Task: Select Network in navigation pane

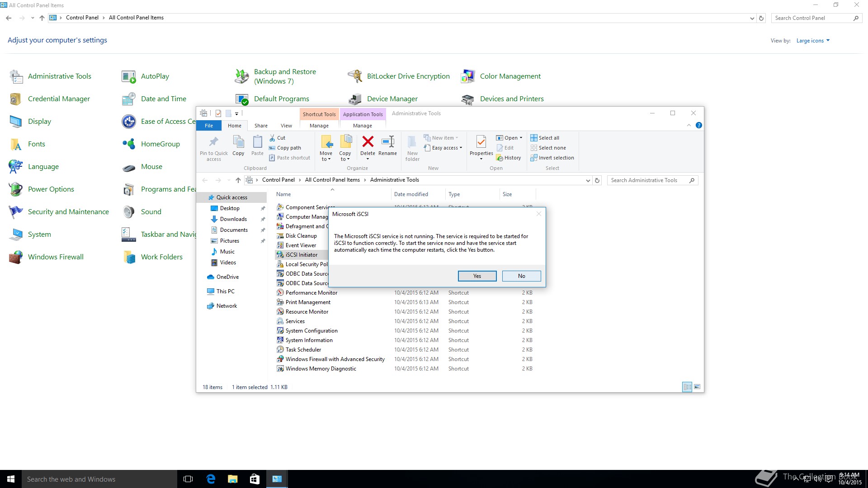Action: pos(226,306)
